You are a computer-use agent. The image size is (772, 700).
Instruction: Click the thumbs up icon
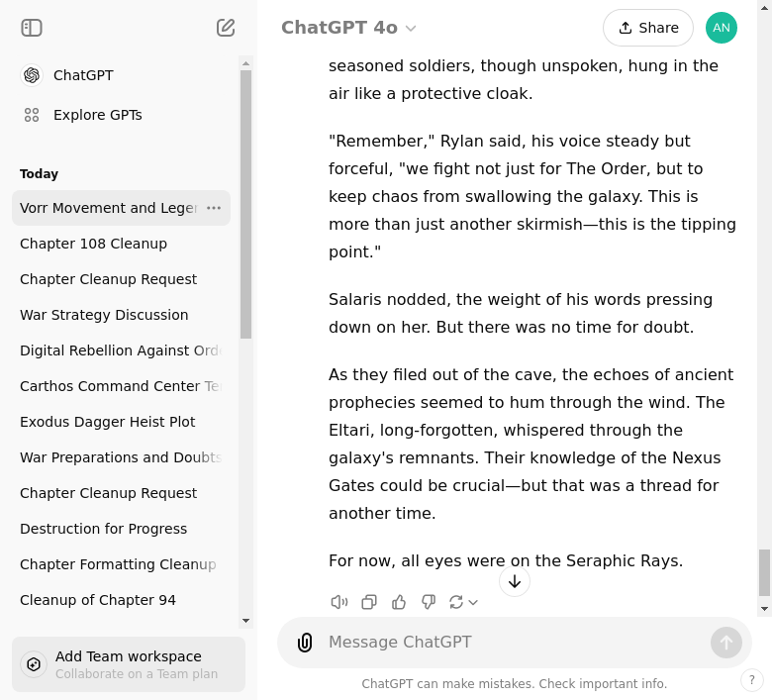pyautogui.click(x=399, y=602)
